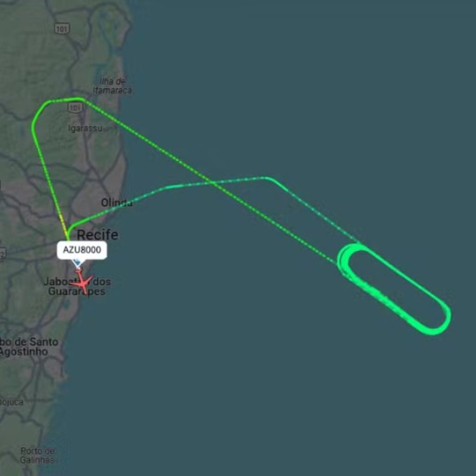Image resolution: width=476 pixels, height=476 pixels.
Task: Click the Igarassu town label
Action: [x=85, y=129]
